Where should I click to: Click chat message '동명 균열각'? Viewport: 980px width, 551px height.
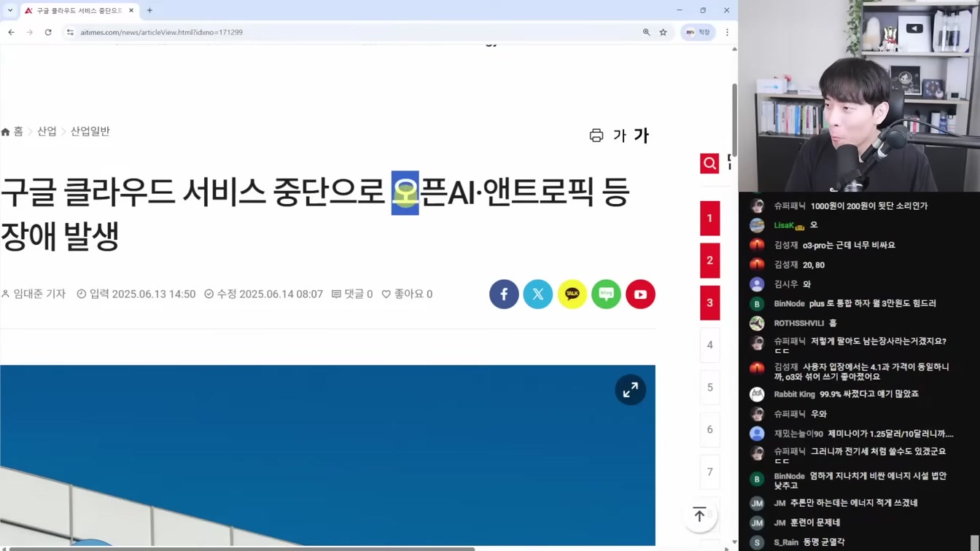point(824,542)
